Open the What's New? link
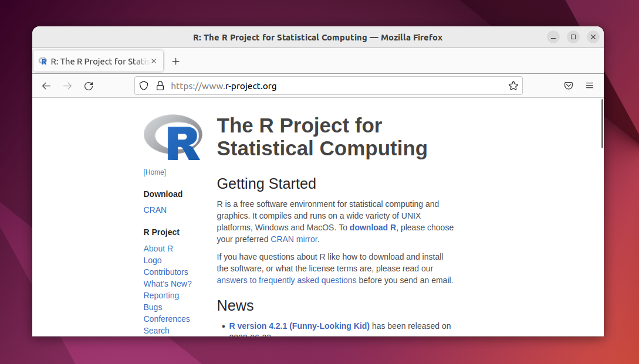The height and width of the screenshot is (364, 639). [x=167, y=284]
